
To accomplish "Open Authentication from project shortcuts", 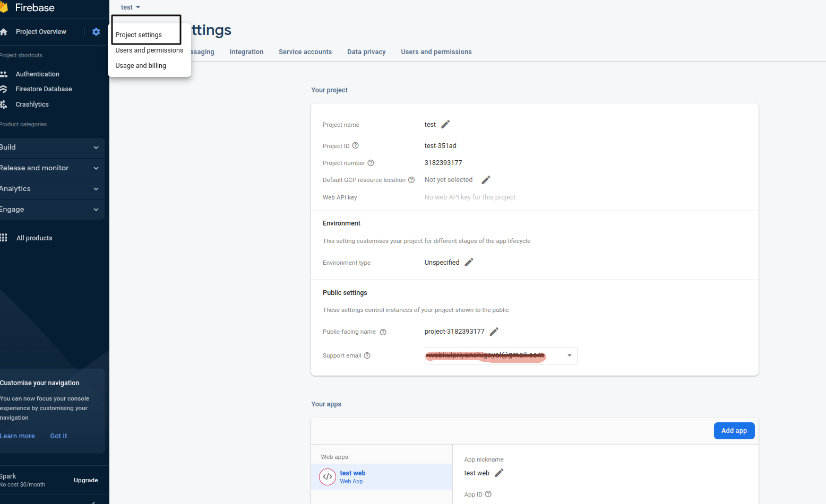I will coord(37,74).
